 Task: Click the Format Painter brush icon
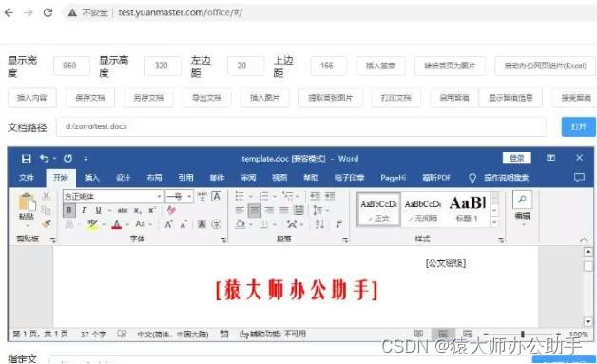pos(47,224)
